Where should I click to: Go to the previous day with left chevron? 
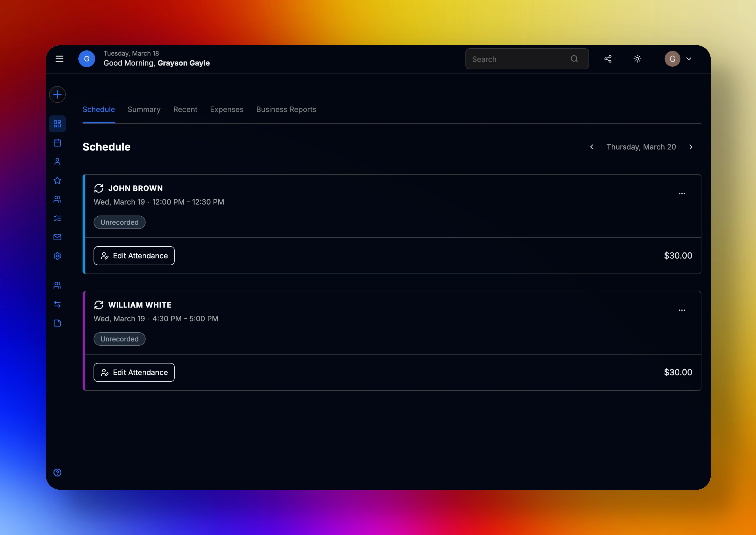[592, 147]
